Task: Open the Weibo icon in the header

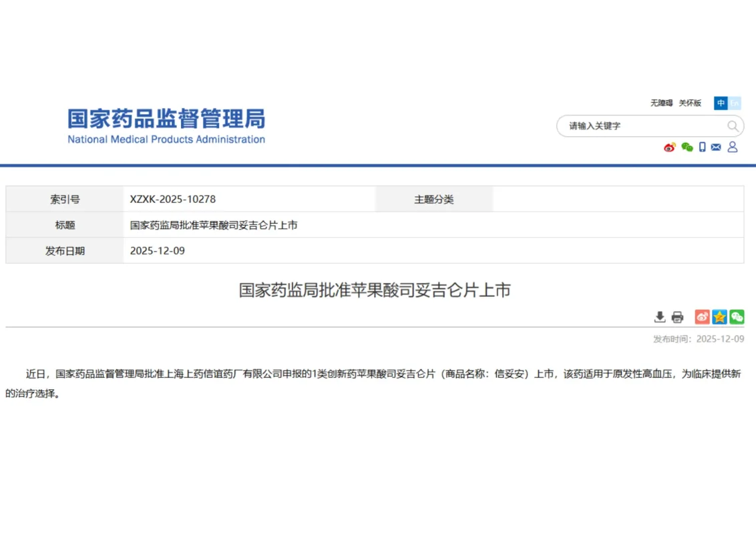Action: click(670, 147)
